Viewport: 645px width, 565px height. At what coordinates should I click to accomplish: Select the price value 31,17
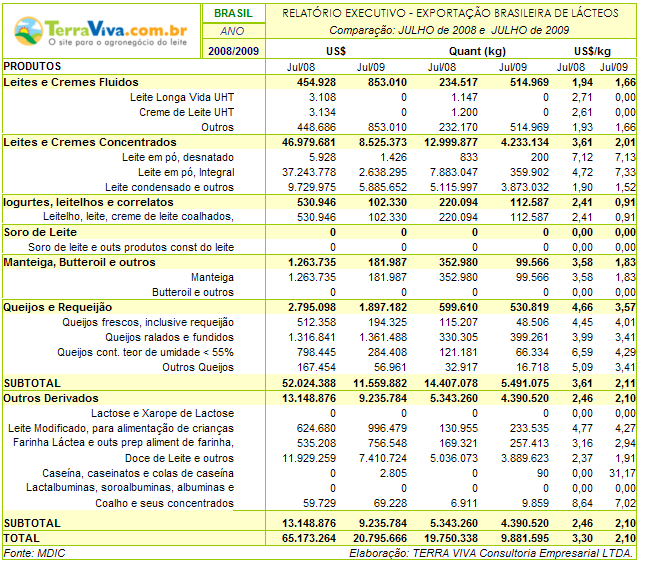tap(622, 473)
